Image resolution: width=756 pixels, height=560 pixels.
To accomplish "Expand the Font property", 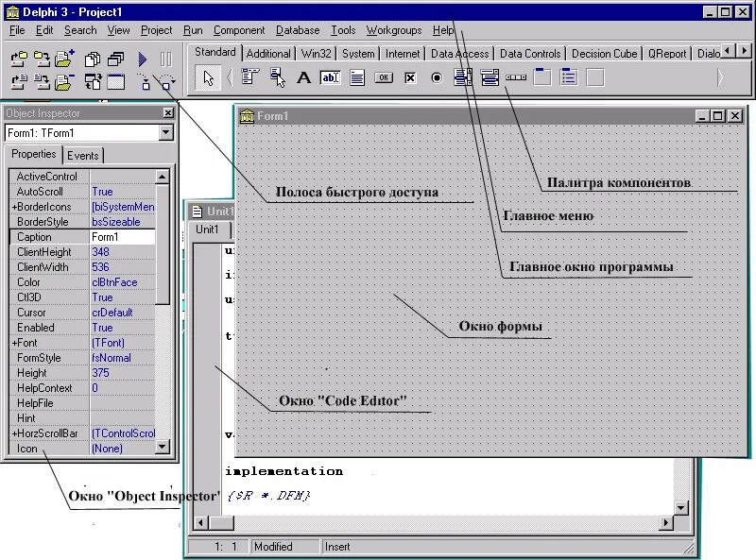I will [x=14, y=343].
